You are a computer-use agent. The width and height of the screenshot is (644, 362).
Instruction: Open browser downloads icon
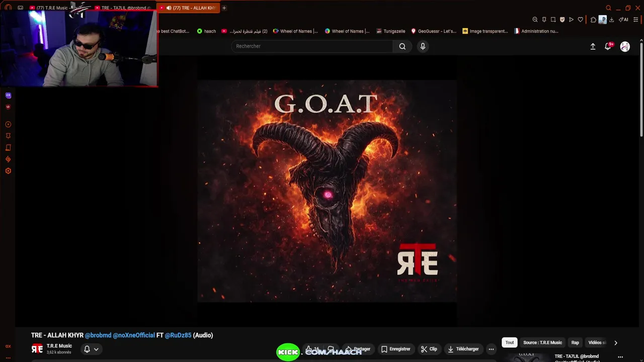click(x=611, y=20)
